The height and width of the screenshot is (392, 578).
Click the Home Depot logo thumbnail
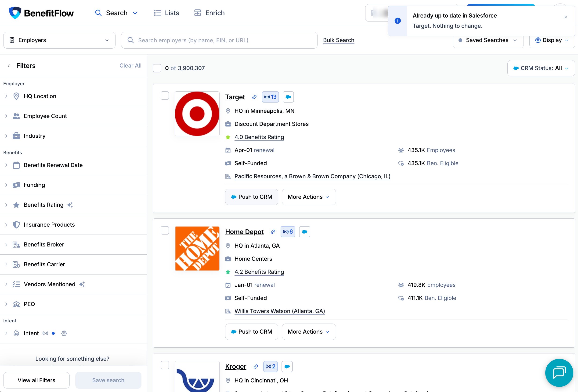[x=197, y=248]
